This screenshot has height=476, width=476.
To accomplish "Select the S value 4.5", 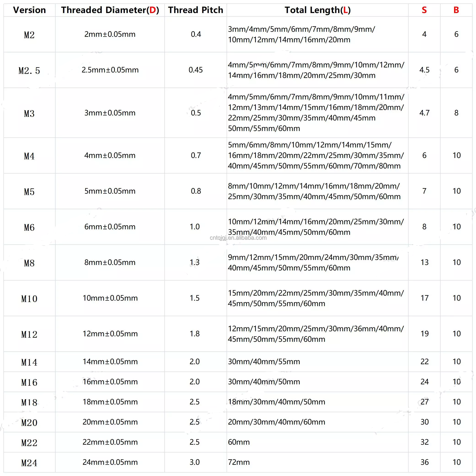I will (x=425, y=70).
